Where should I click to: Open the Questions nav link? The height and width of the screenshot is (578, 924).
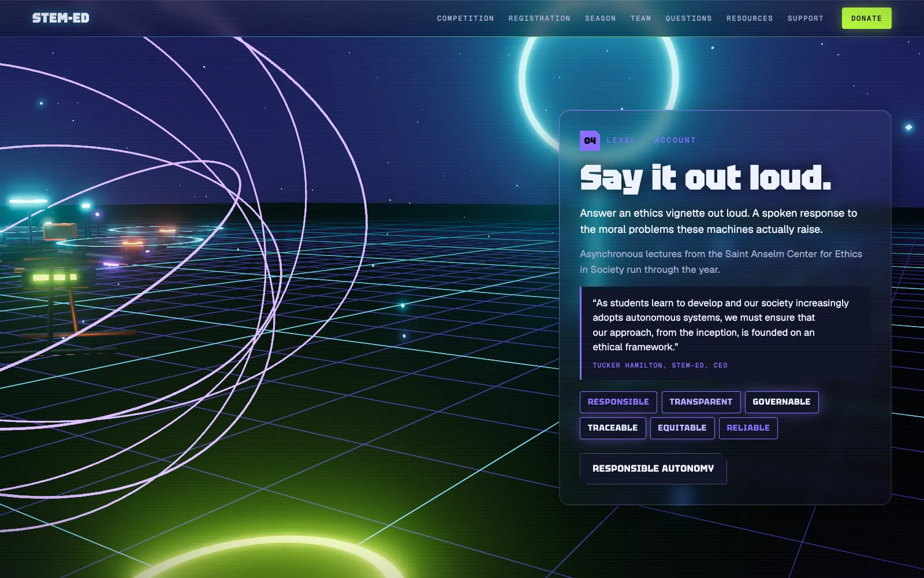tap(689, 18)
